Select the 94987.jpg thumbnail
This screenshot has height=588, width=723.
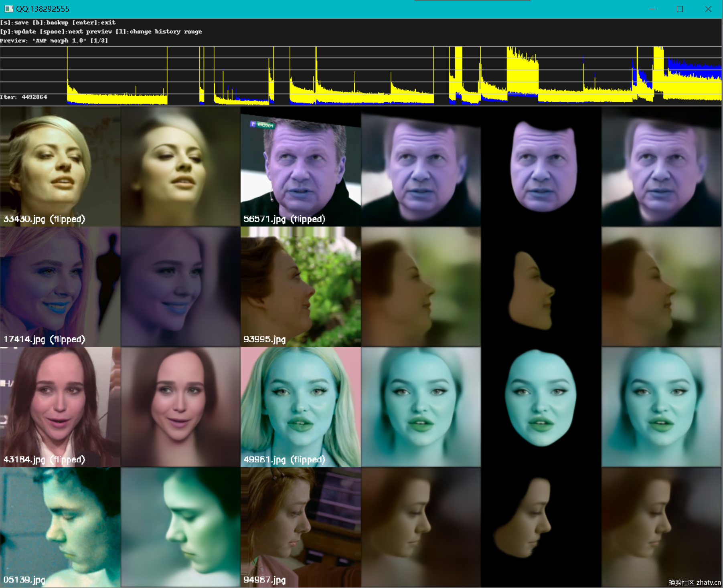(x=301, y=527)
